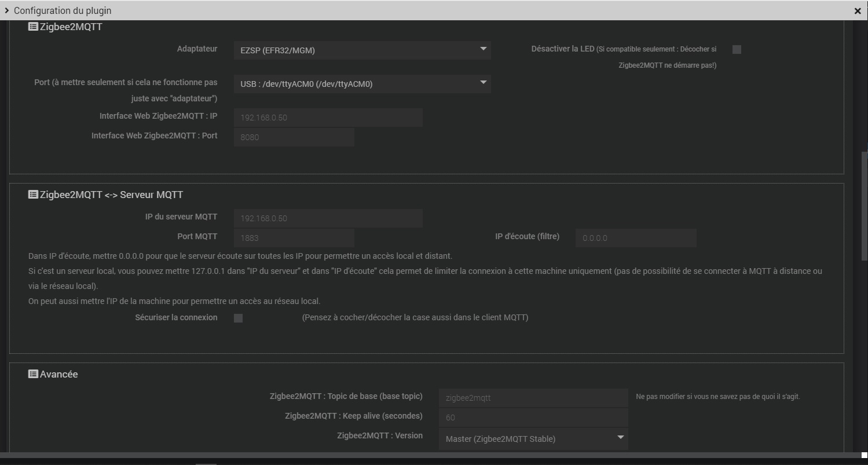Screen dimensions: 868x465
Task: Click the Avancée section list icon
Action: 33,374
